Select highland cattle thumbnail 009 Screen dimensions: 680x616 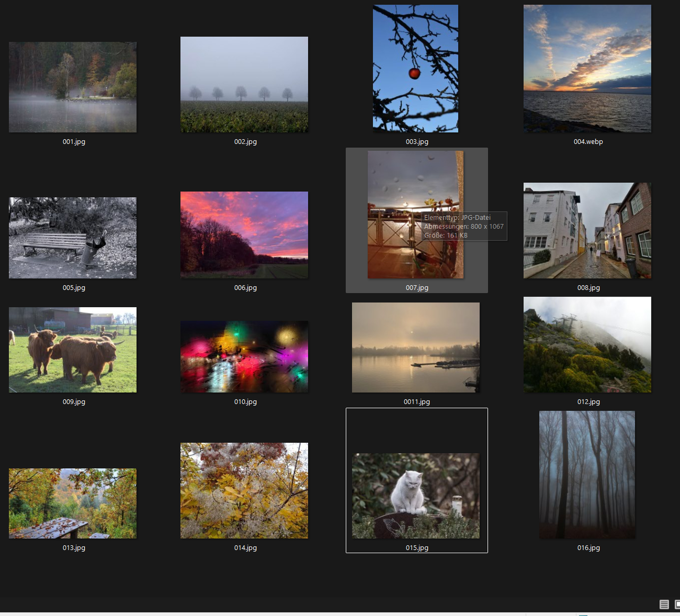73,350
